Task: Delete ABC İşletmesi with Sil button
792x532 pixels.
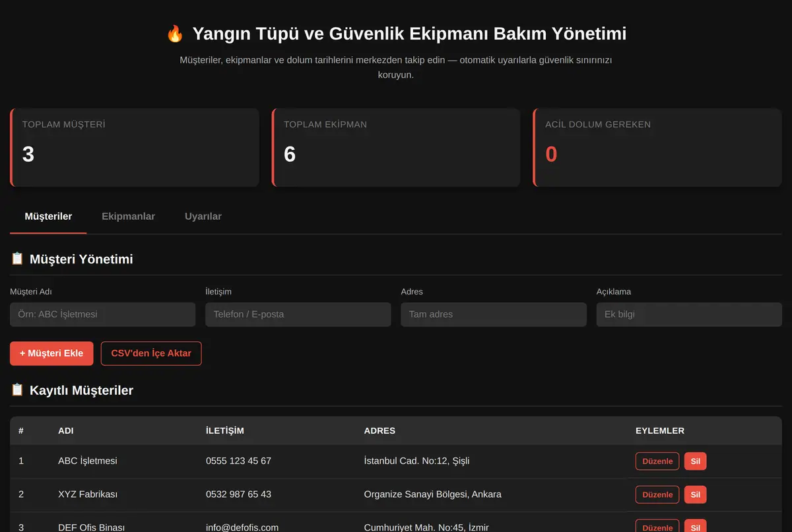Action: 696,461
